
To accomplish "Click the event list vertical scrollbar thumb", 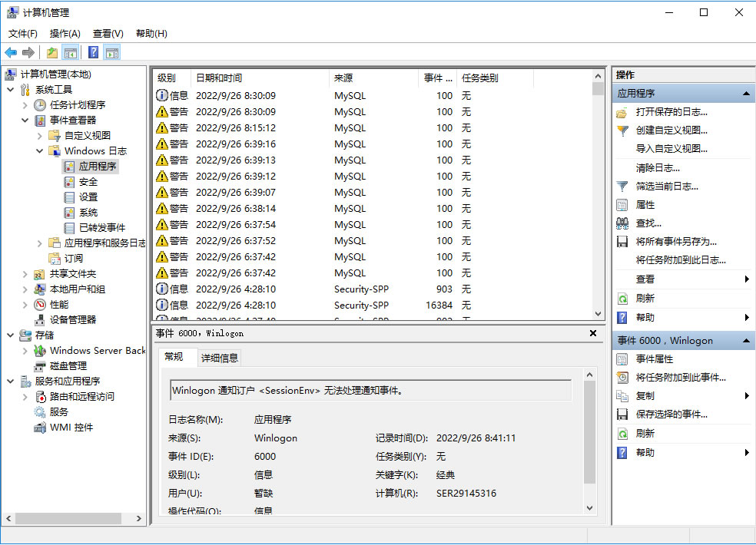I will pyautogui.click(x=598, y=88).
